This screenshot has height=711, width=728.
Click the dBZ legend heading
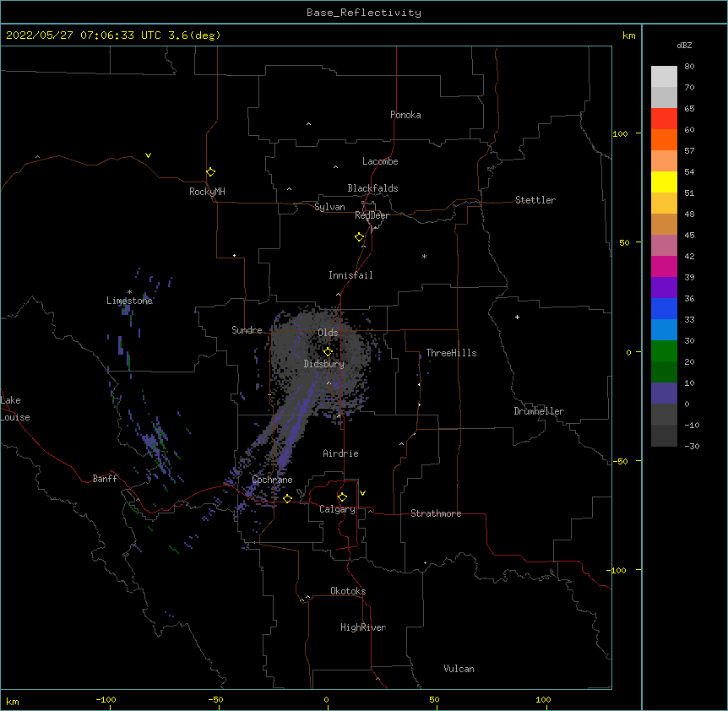click(x=684, y=46)
